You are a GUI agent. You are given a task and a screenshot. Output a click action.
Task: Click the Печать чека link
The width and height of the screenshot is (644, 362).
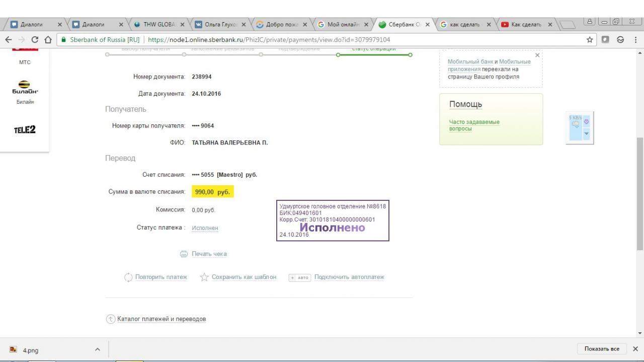209,254
